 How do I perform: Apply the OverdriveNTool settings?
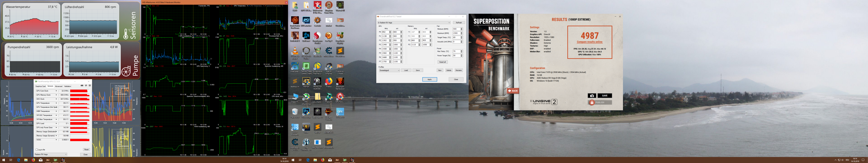430,79
